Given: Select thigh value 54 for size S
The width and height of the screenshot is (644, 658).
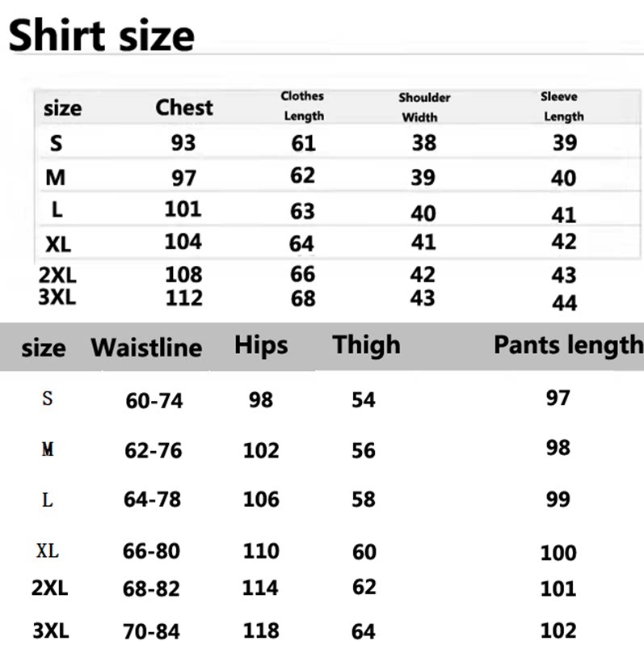Looking at the screenshot, I should (x=364, y=399).
